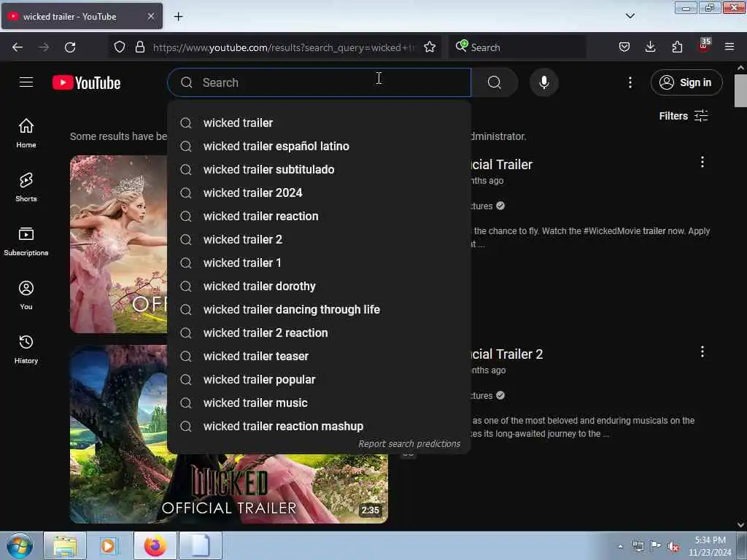The width and height of the screenshot is (747, 560).
Task: Click the Firefox Search bar field
Action: [x=517, y=47]
